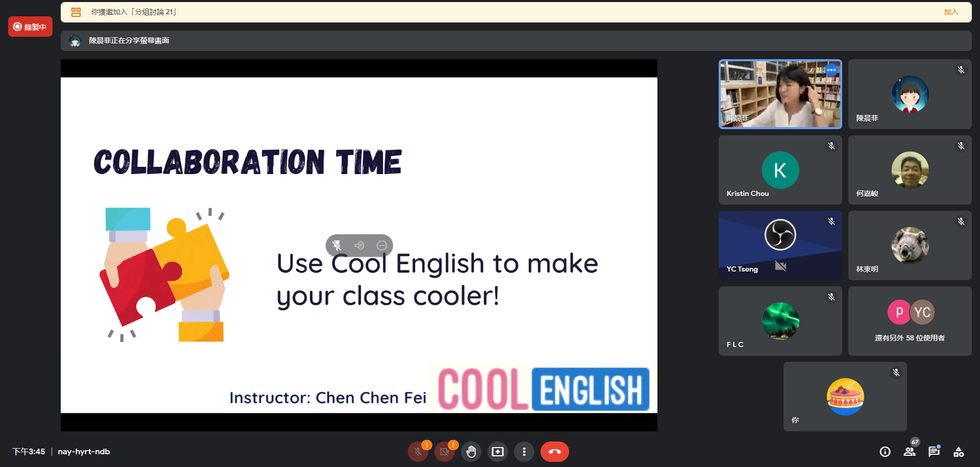Click camera-off icon on YC Tseng tile
This screenshot has width=980, height=467.
tap(780, 266)
